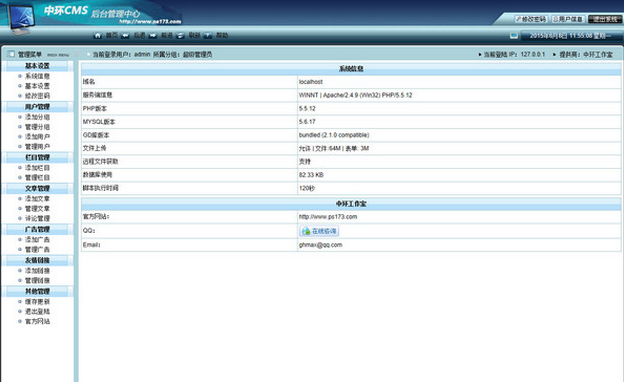The height and width of the screenshot is (382, 624).
Task: Open the http://www.ps173.com official site link
Action: point(328,216)
